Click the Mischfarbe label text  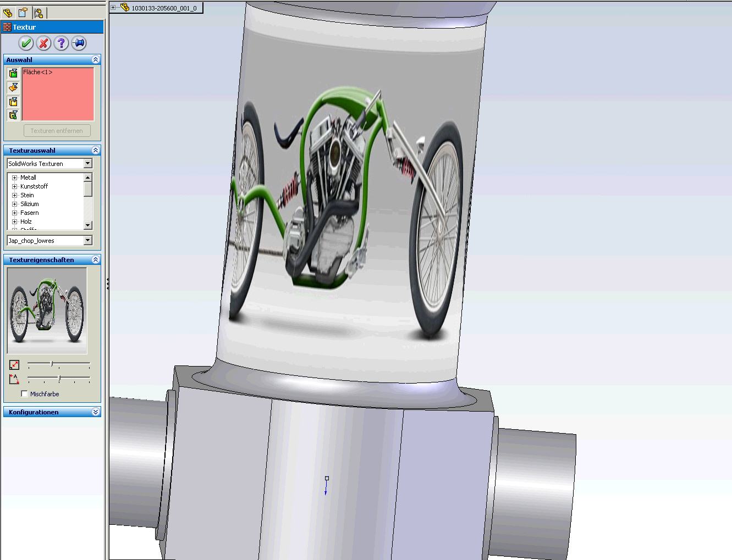click(45, 394)
